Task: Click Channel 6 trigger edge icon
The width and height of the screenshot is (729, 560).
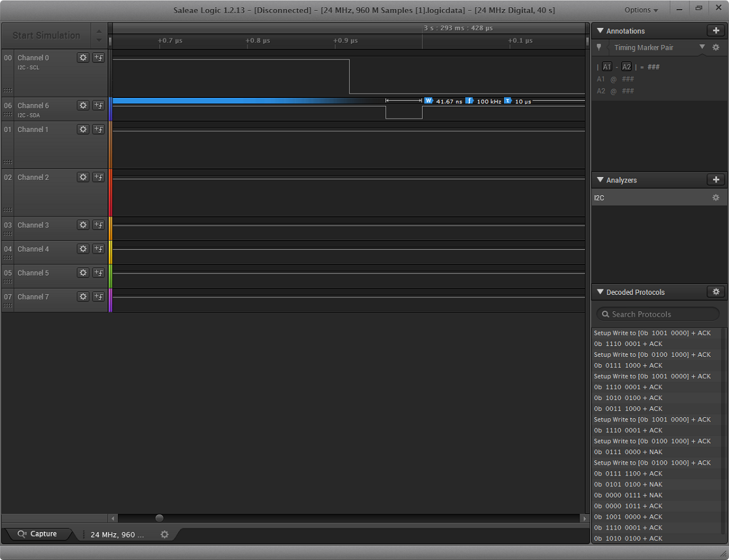Action: [98, 106]
